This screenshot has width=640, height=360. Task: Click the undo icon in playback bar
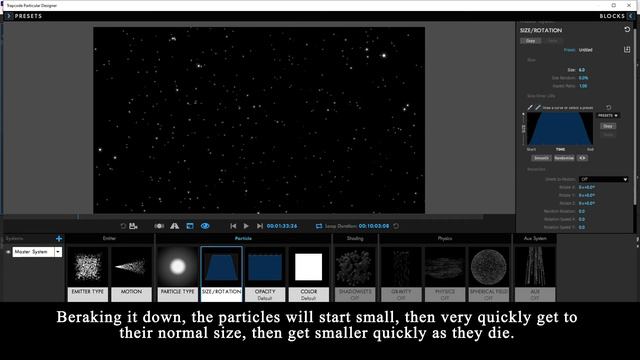click(123, 226)
